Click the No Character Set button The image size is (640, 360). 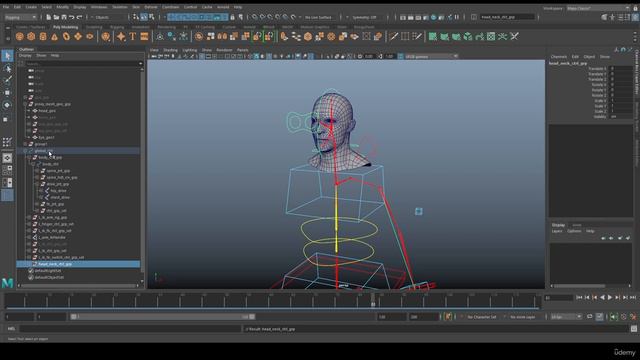(482, 317)
